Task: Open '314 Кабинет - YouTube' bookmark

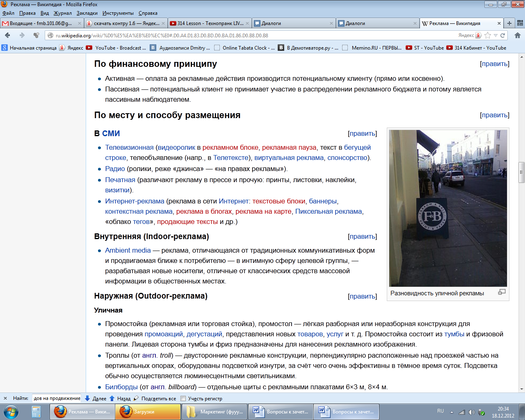Action: click(476, 48)
